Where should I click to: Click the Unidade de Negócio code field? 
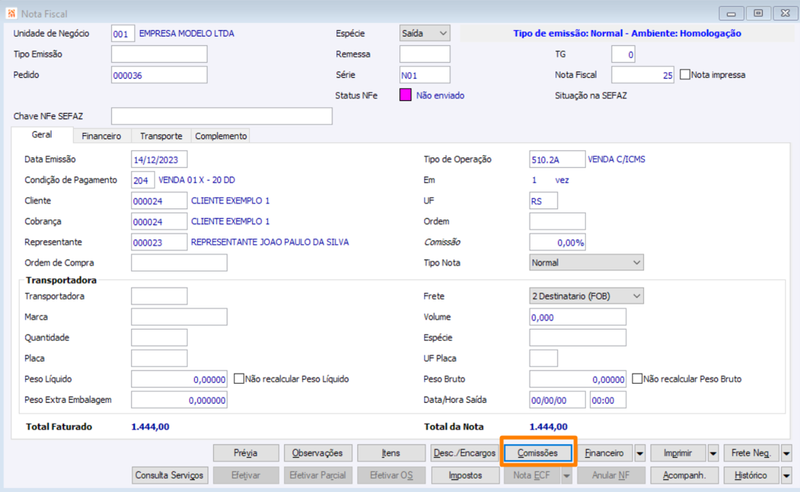123,34
